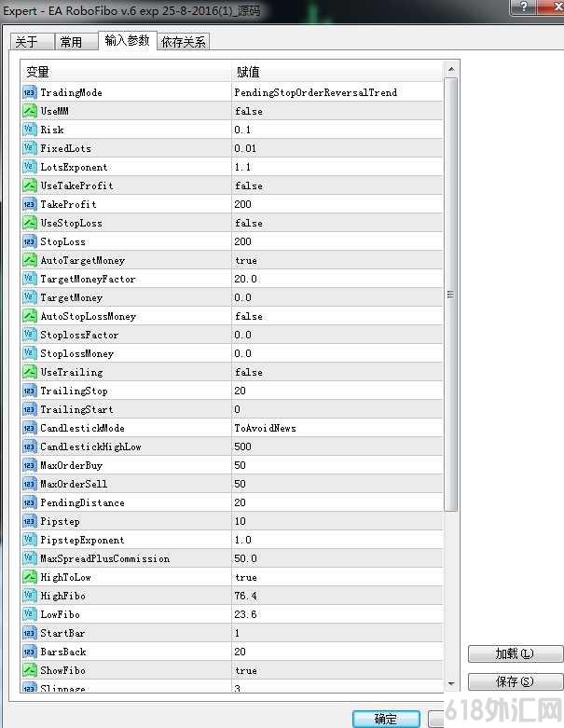
Task: Select the TargetMoney variable name
Action: click(72, 297)
